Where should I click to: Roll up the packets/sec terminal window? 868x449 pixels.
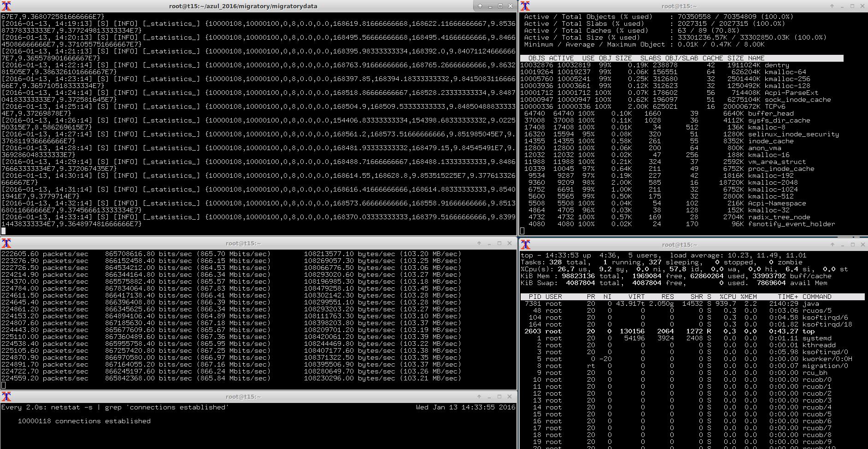479,243
